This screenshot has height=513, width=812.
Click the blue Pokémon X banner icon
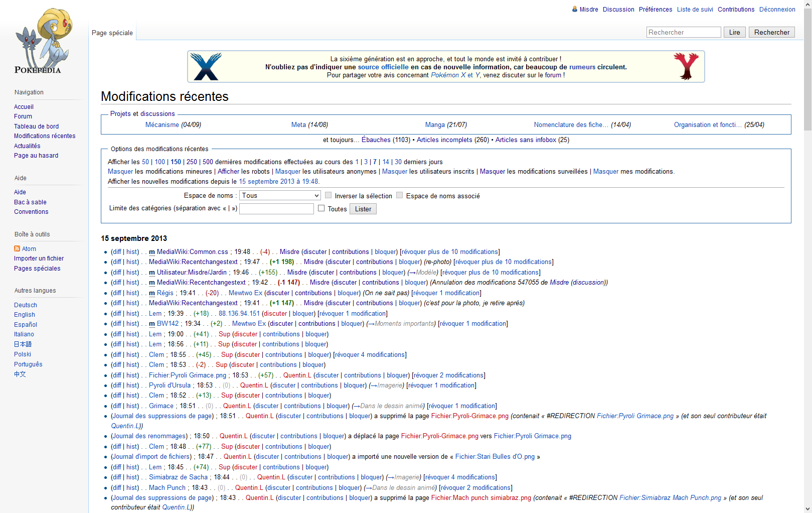[x=206, y=67]
